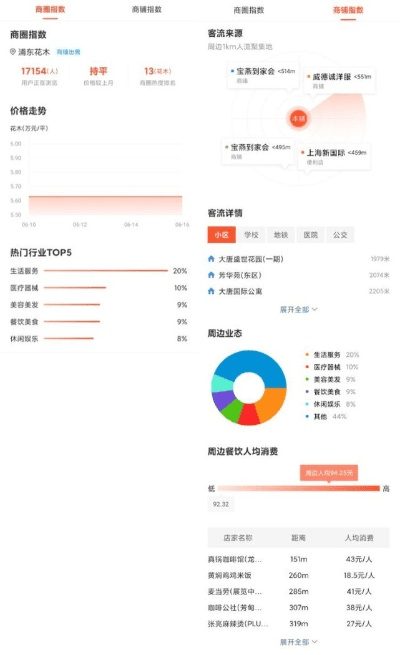This screenshot has height=655, width=400.
Task: Open the 威德诚洋服 callout card
Action: click(339, 80)
